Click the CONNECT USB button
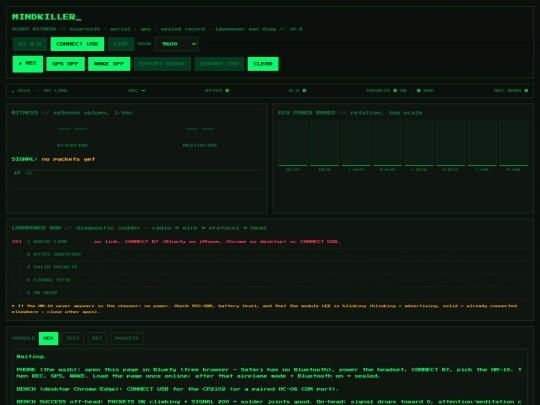 77,44
